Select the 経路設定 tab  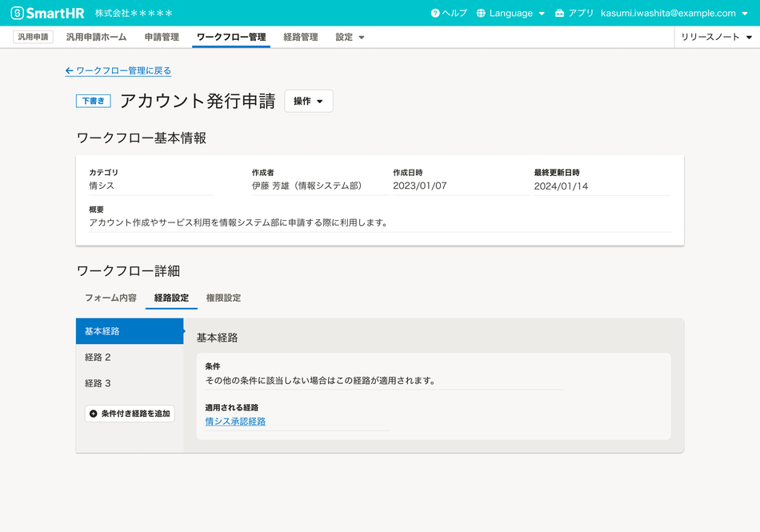[171, 298]
